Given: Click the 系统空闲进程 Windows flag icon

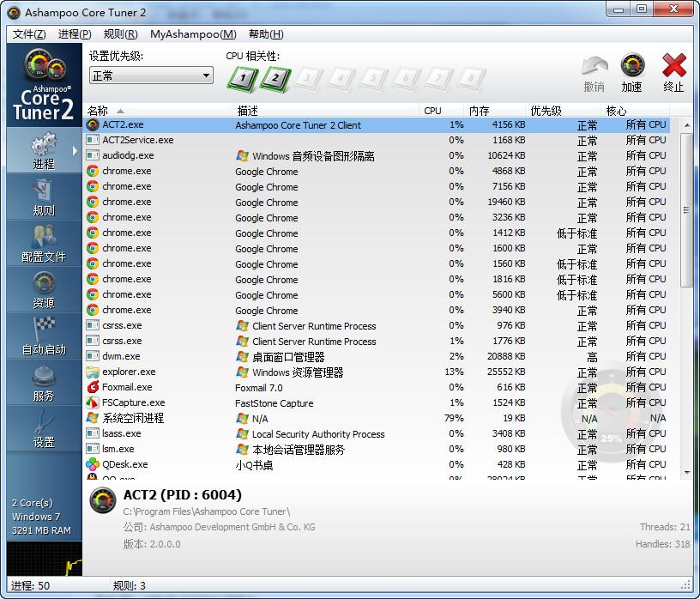Looking at the screenshot, I should tap(93, 418).
